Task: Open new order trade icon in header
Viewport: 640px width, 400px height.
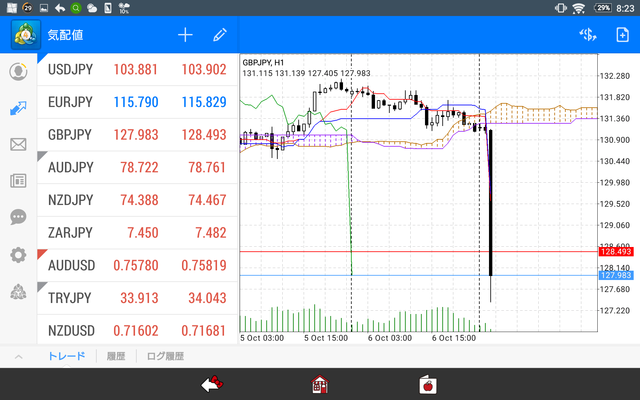Action: (588, 35)
